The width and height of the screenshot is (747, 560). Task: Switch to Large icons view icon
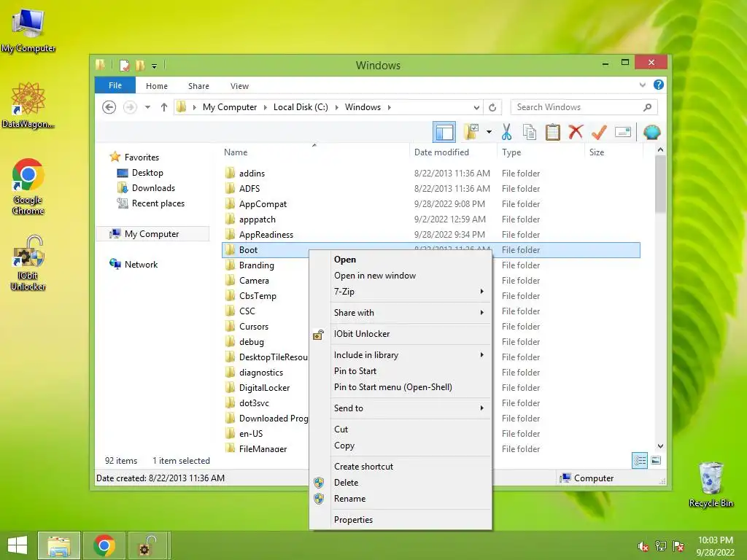[656, 461]
